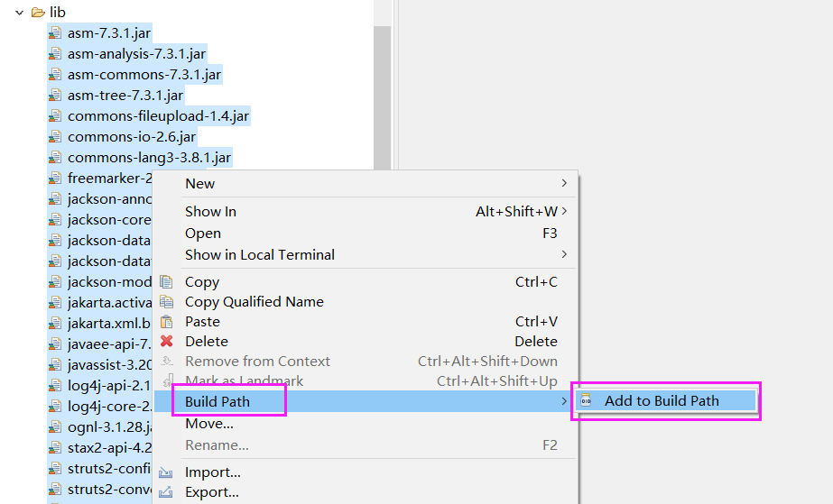This screenshot has width=833, height=504.
Task: Click the javaee-api jar file icon
Action: tap(55, 344)
